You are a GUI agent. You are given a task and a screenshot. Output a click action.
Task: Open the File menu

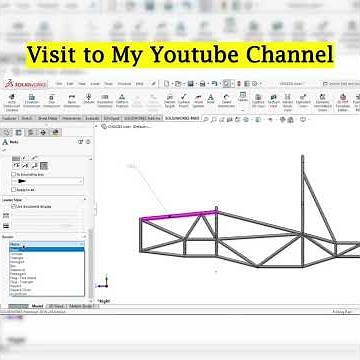click(59, 84)
